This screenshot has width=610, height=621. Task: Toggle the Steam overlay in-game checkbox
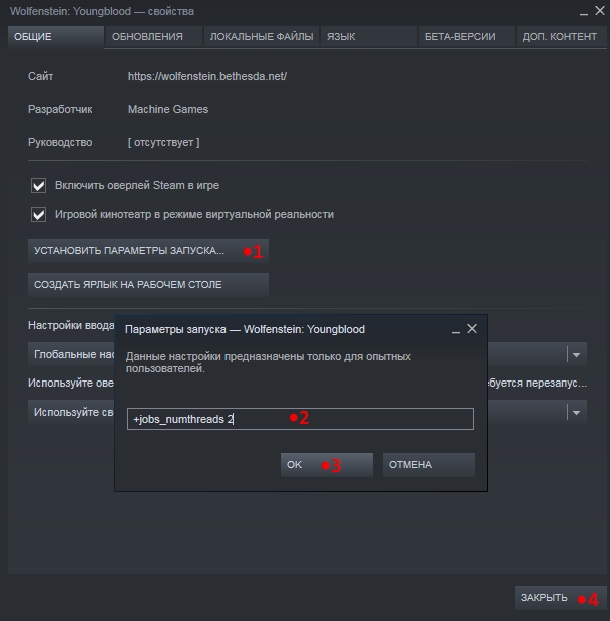pyautogui.click(x=40, y=185)
